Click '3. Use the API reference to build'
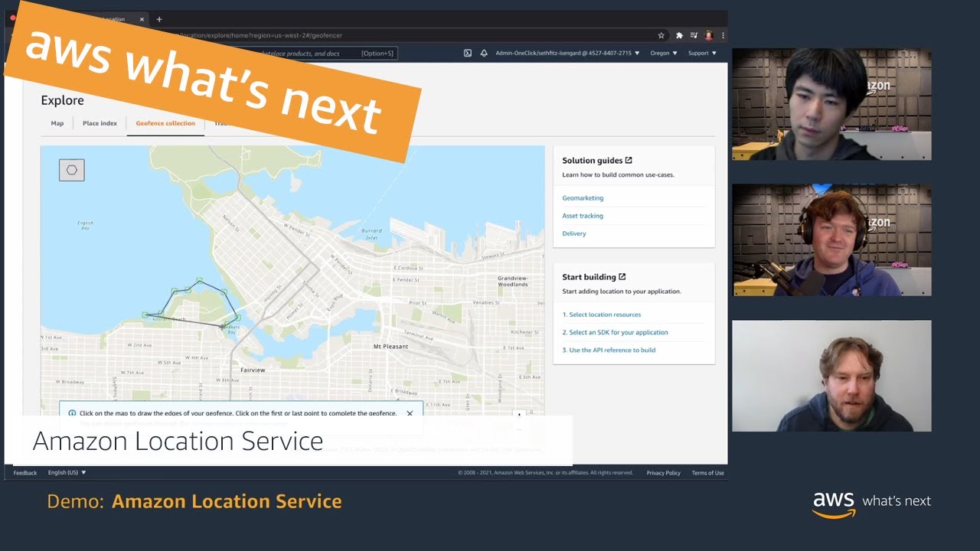980x551 pixels. (x=609, y=350)
